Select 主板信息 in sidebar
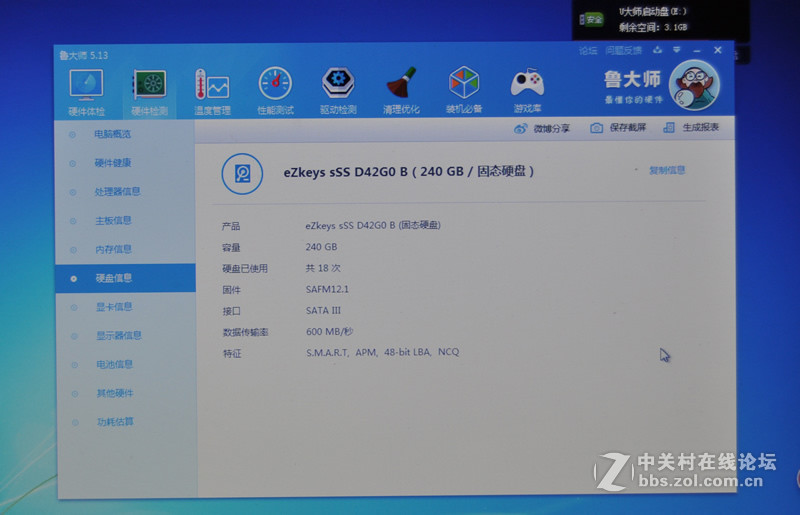This screenshot has height=515, width=800. [113, 220]
